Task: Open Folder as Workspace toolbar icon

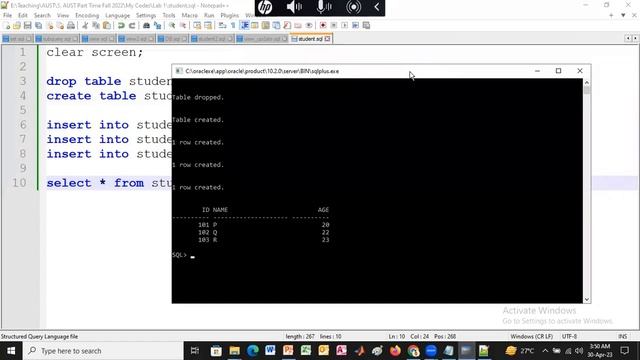Action: click(297, 25)
